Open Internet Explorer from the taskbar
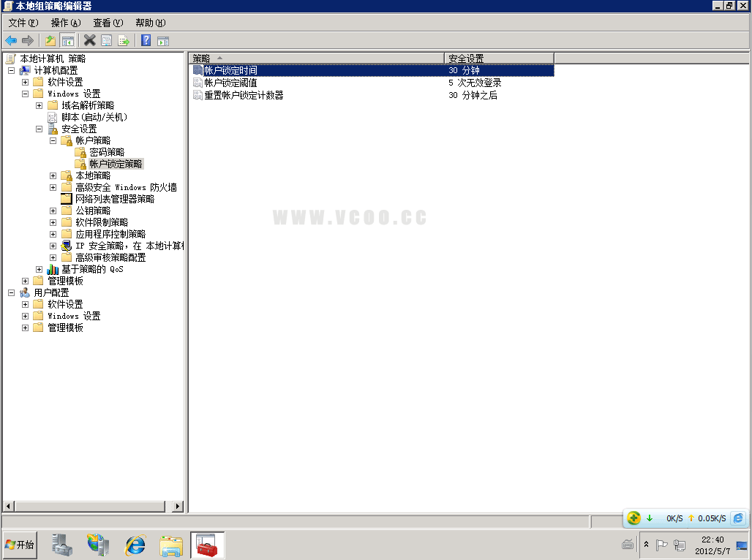Viewport: 752px width, 560px height. (135, 545)
